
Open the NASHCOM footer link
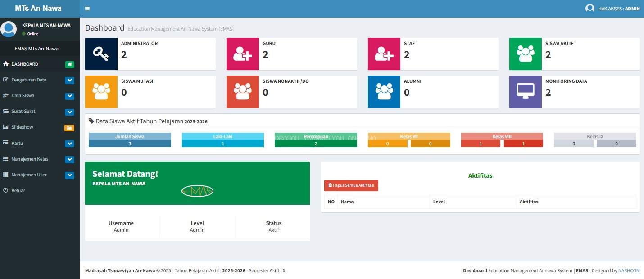[629, 271]
